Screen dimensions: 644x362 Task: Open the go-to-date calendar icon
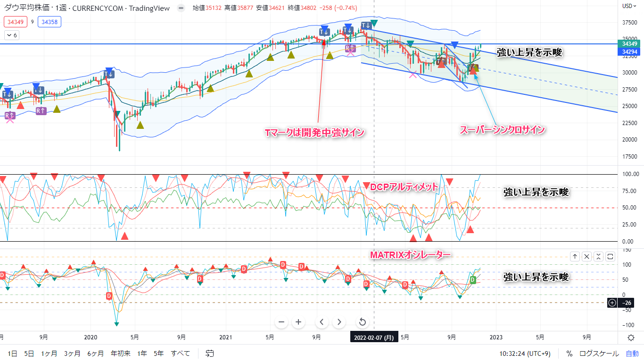210,353
